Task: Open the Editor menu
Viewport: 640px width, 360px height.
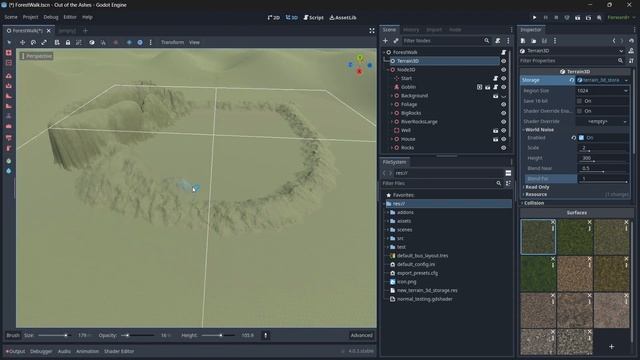Action: pos(70,17)
